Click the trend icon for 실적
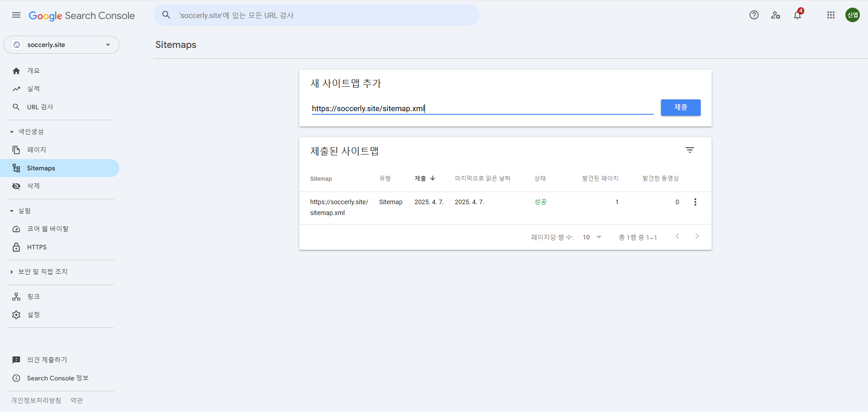Viewport: 868px width, 412px height. point(16,89)
